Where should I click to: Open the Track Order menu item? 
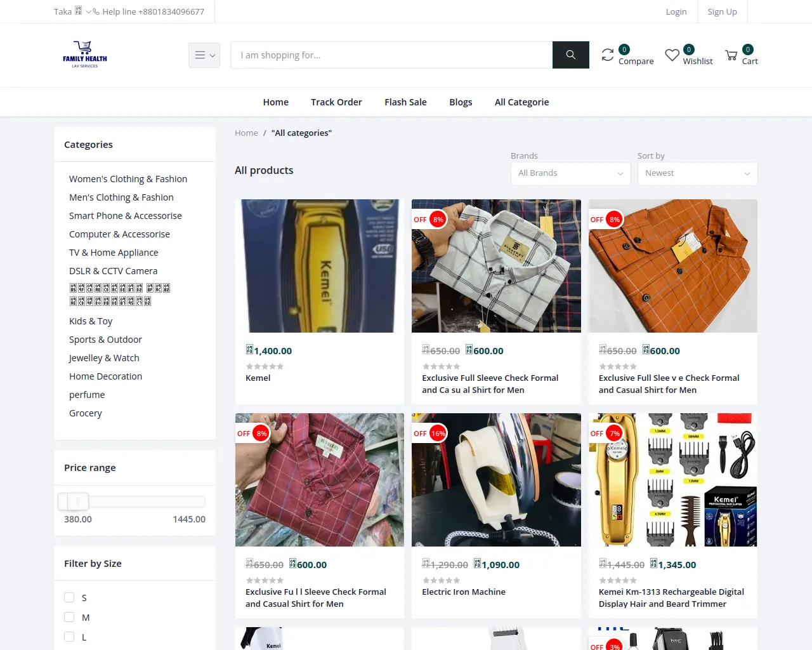336,102
